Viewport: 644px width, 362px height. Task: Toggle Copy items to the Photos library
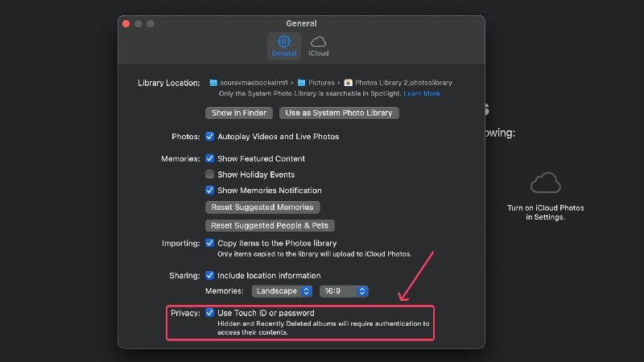(209, 243)
